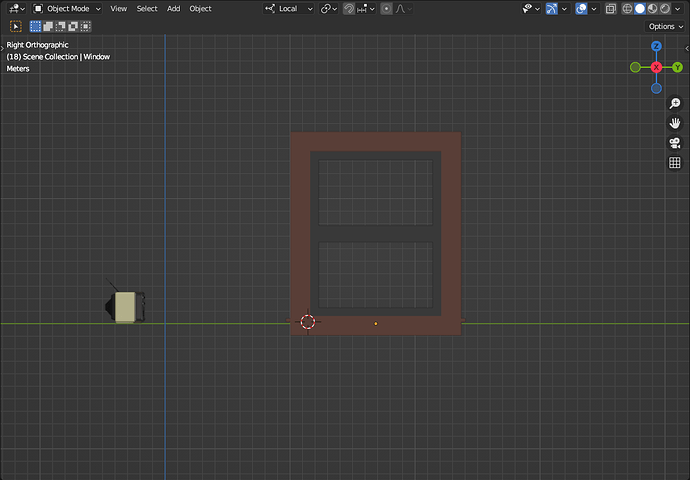Image resolution: width=690 pixels, height=480 pixels.
Task: Switch to material preview shading
Action: 652,8
